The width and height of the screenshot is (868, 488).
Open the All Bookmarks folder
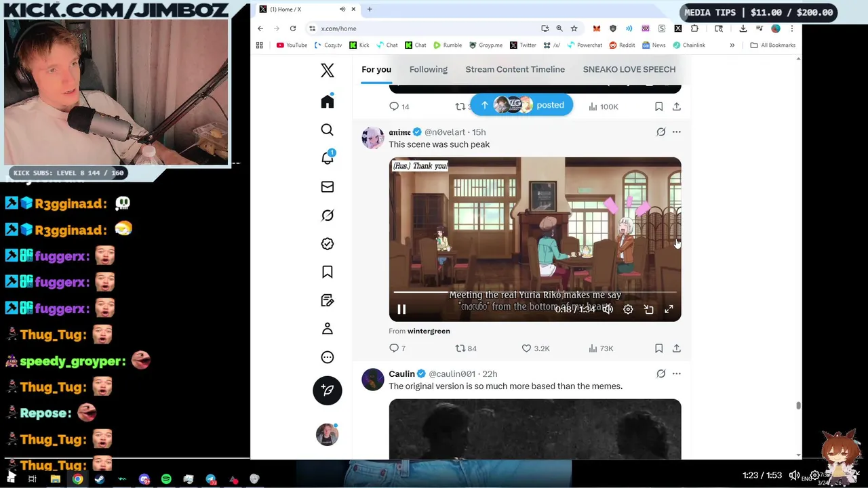click(x=773, y=45)
